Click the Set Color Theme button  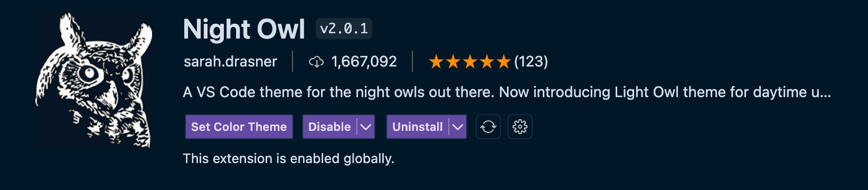239,127
